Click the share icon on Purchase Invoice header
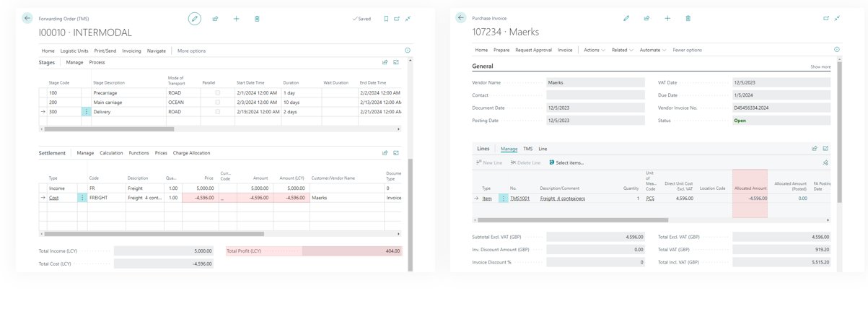Viewport: 868px width, 309px height. tap(646, 18)
